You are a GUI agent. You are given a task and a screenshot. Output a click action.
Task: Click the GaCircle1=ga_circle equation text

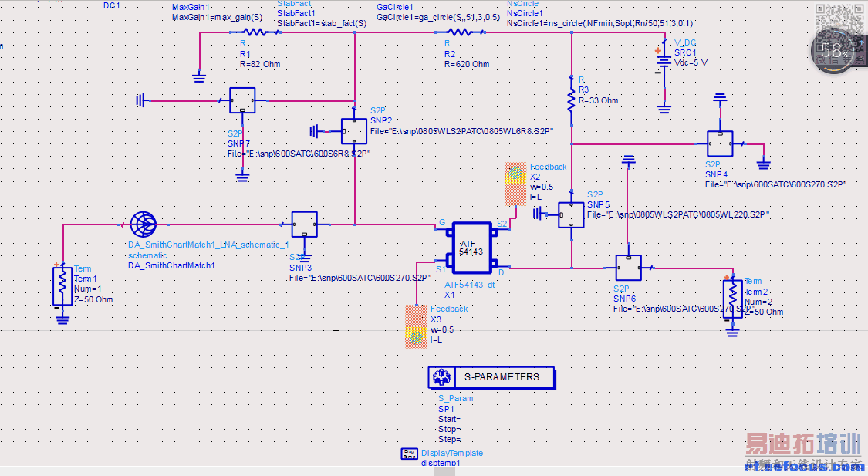438,17
